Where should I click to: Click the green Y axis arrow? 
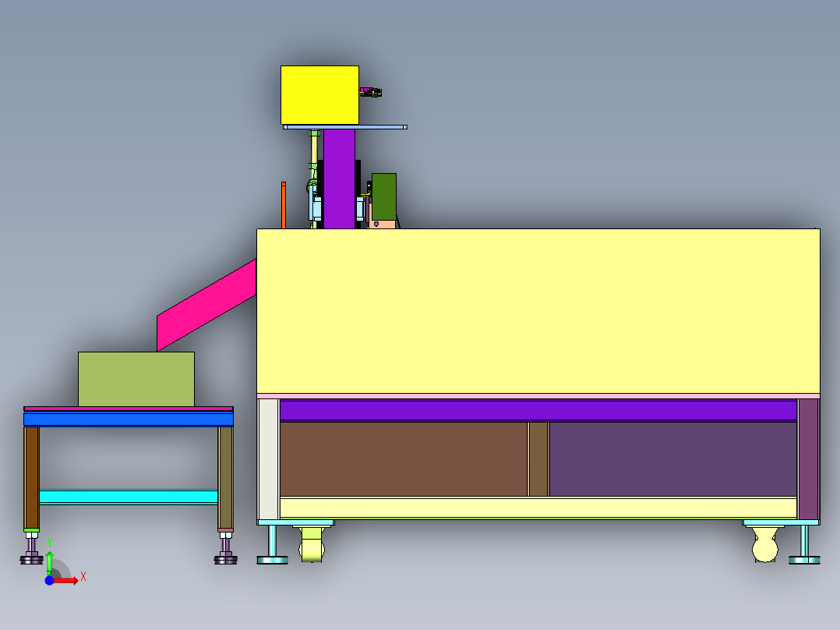(49, 562)
